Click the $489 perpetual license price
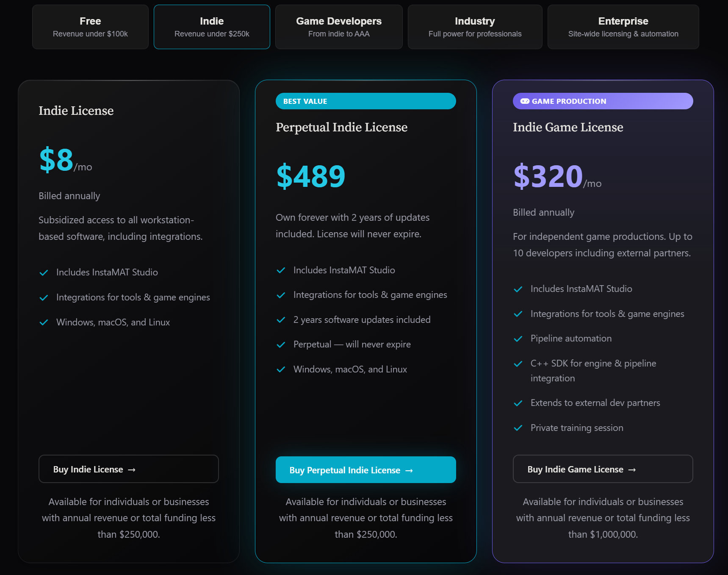Screen dimensions: 728x575 pyautogui.click(x=311, y=176)
